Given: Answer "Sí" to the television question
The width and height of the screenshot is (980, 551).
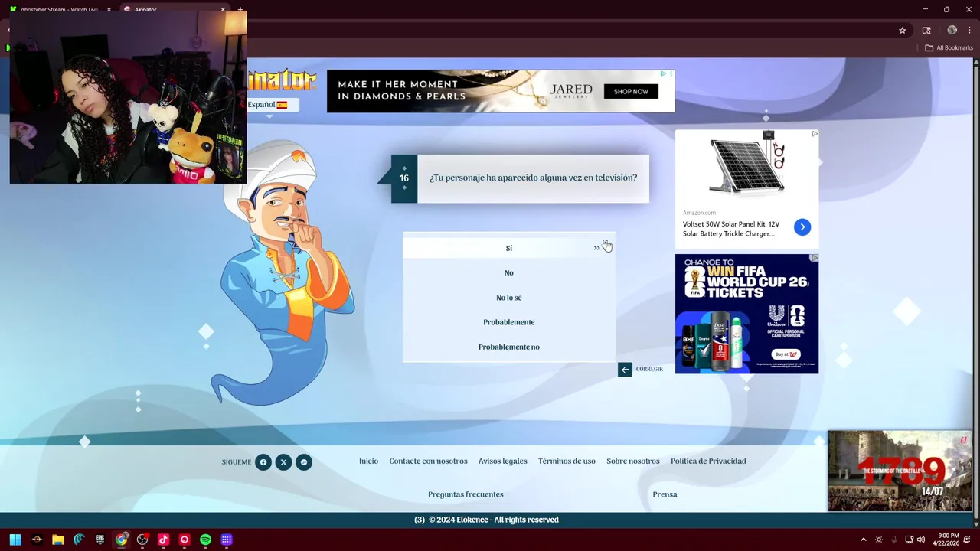Looking at the screenshot, I should pyautogui.click(x=509, y=248).
